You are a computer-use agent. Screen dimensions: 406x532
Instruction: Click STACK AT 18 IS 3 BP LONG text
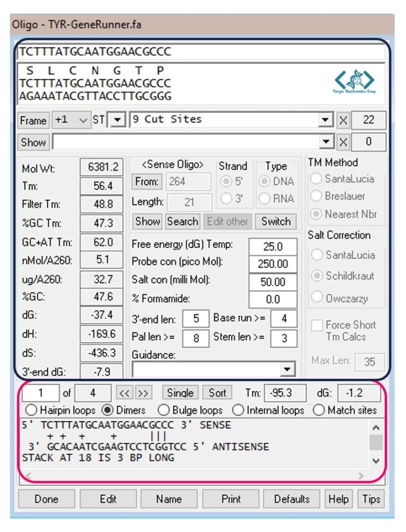(x=98, y=458)
